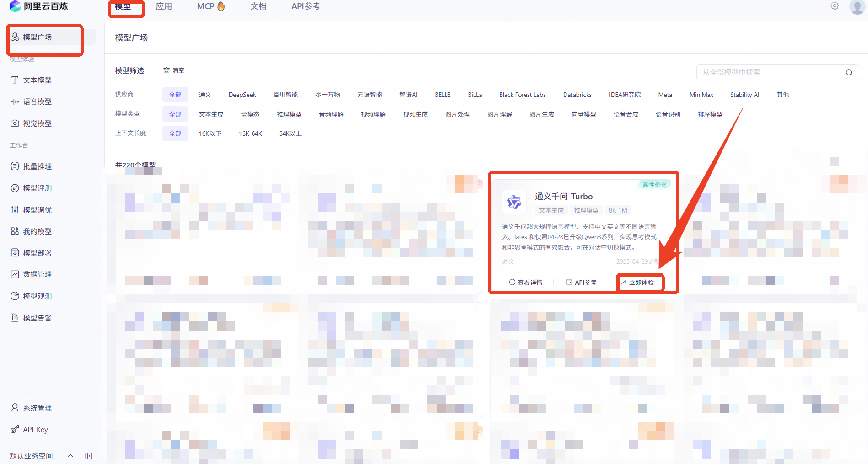Click the 通义千问-Turbo model logo
The image size is (868, 464).
pos(514,202)
